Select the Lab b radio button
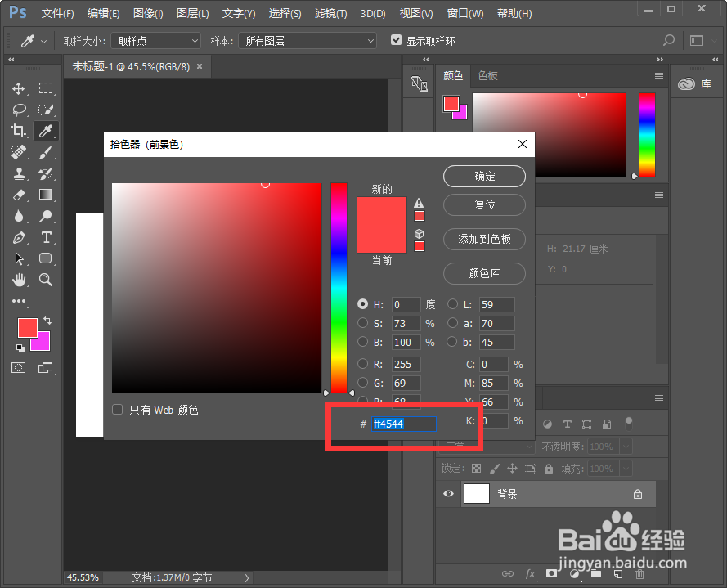 click(x=452, y=342)
